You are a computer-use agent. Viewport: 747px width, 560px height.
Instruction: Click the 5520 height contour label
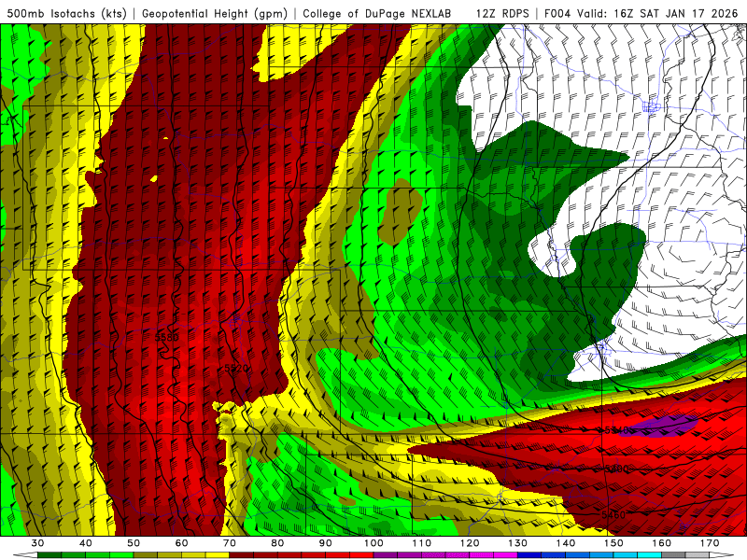tap(236, 368)
